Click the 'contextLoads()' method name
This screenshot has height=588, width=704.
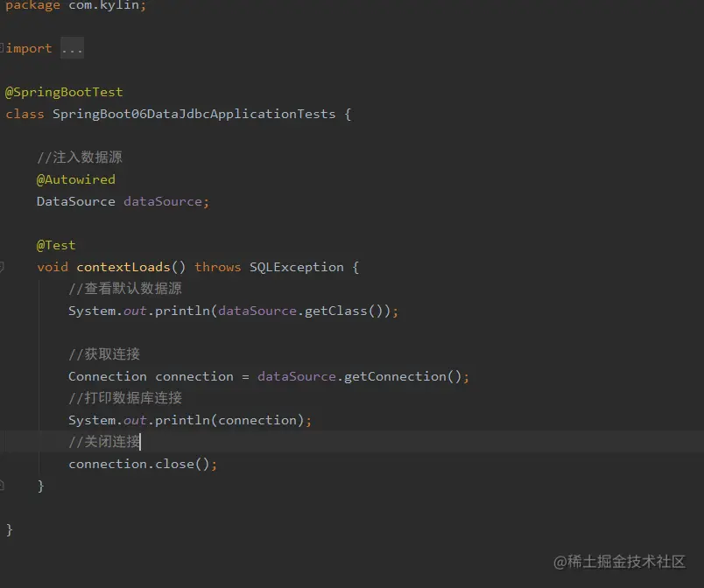tap(130, 268)
